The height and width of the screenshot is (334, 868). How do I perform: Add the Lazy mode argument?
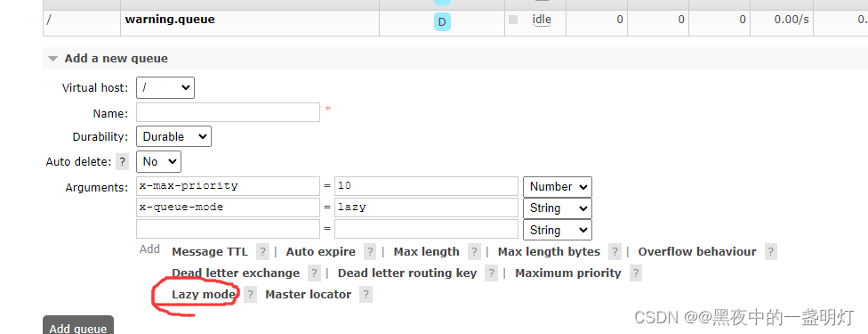pyautogui.click(x=204, y=295)
